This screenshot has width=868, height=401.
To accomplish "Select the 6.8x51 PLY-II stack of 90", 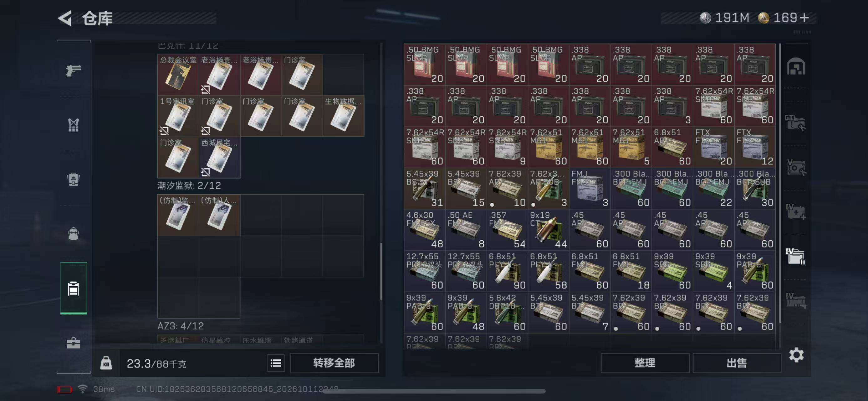I will coord(507,271).
